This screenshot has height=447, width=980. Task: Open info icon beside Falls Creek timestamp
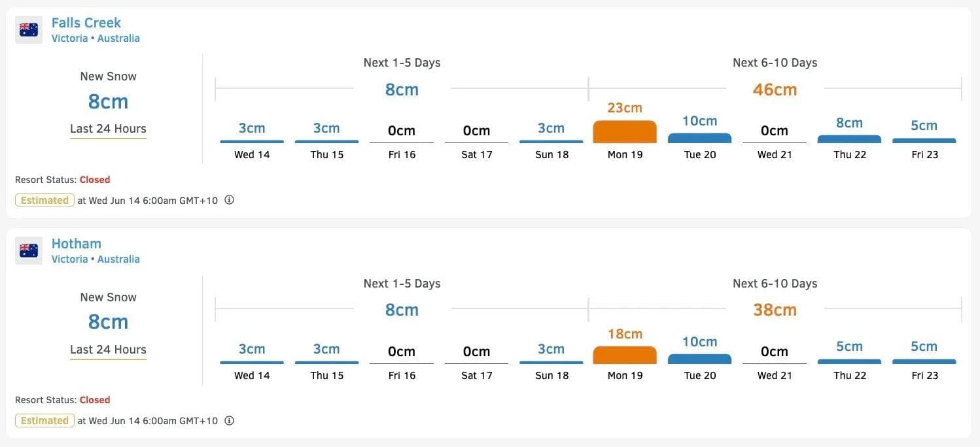pyautogui.click(x=229, y=200)
